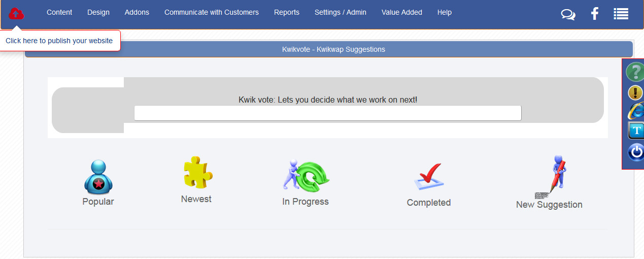This screenshot has width=644, height=259.
Task: Open the list menu icon
Action: click(621, 14)
